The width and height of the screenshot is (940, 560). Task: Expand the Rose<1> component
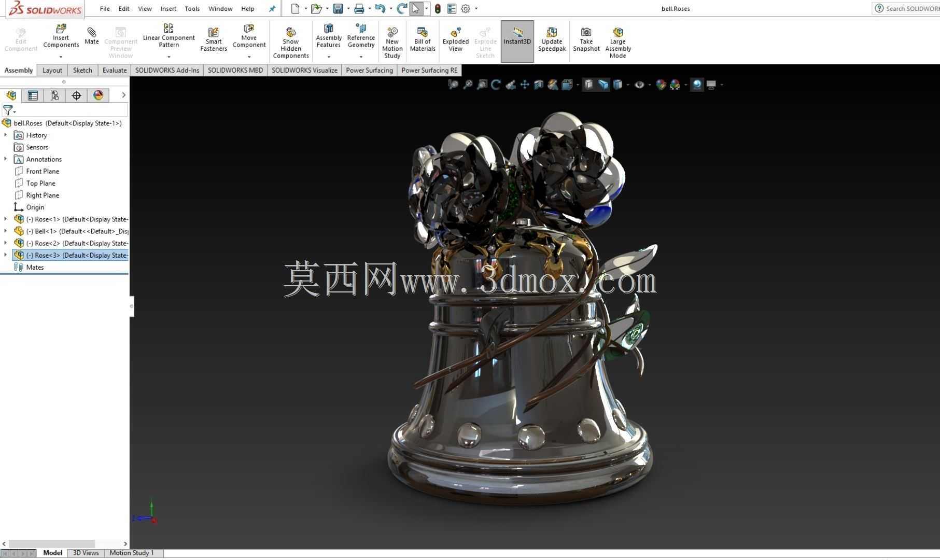[6, 219]
